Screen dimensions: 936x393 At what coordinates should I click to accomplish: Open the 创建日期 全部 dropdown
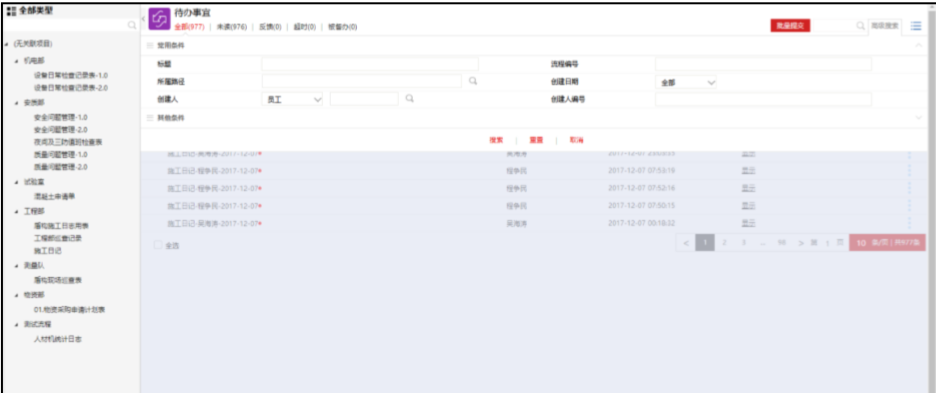tap(686, 82)
